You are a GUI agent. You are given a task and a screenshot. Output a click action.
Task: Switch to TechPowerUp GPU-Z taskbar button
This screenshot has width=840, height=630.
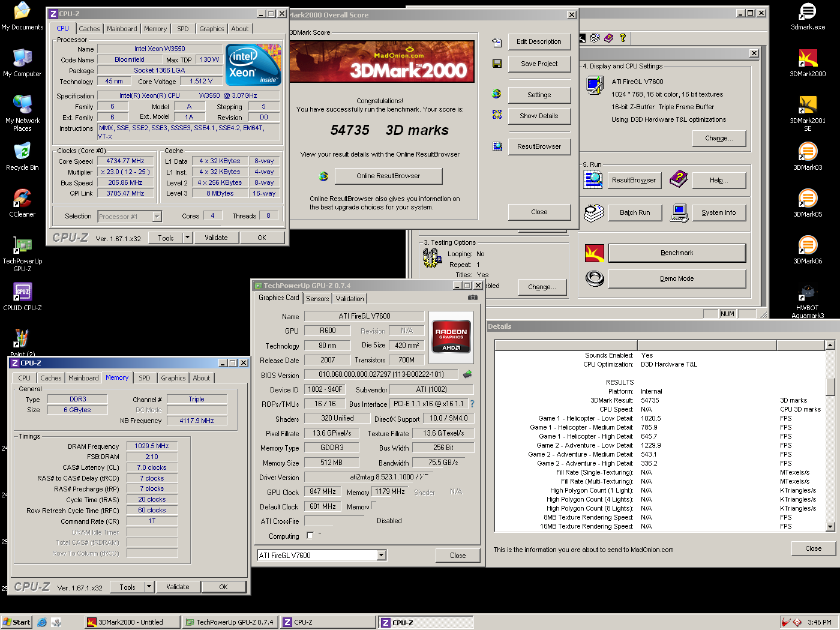coord(230,622)
